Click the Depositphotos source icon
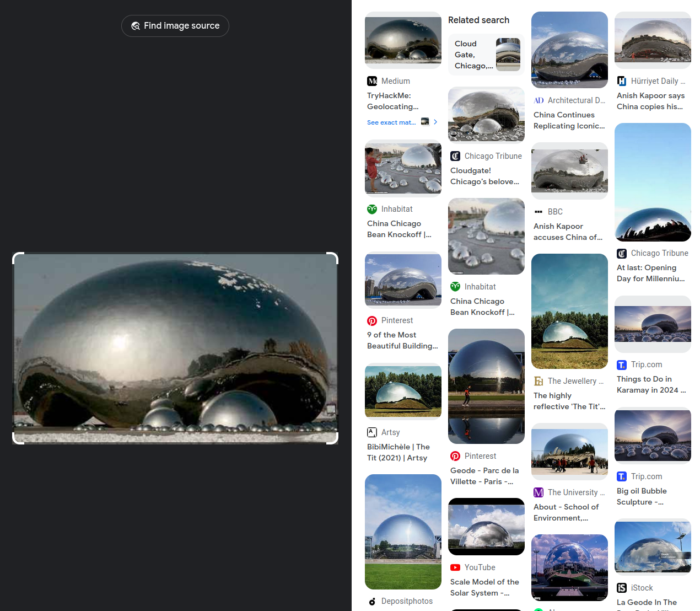 [372, 601]
